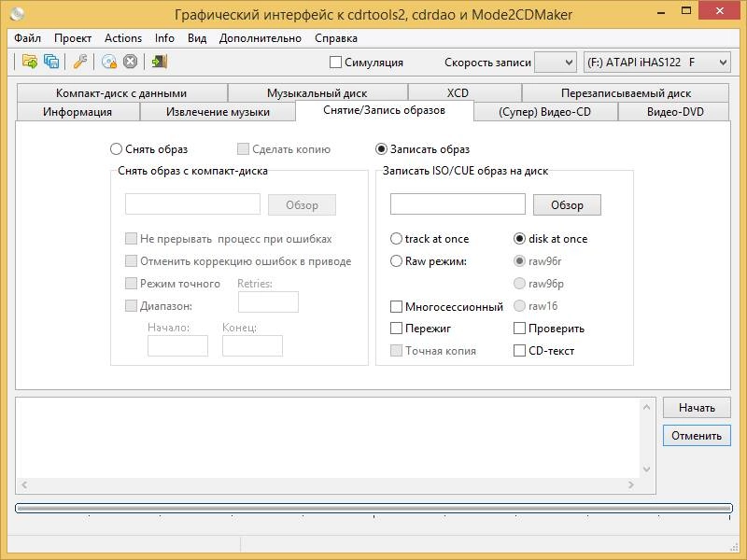The image size is (747, 560).
Task: Switch to (Супер) Видео-CD tab
Action: [545, 112]
